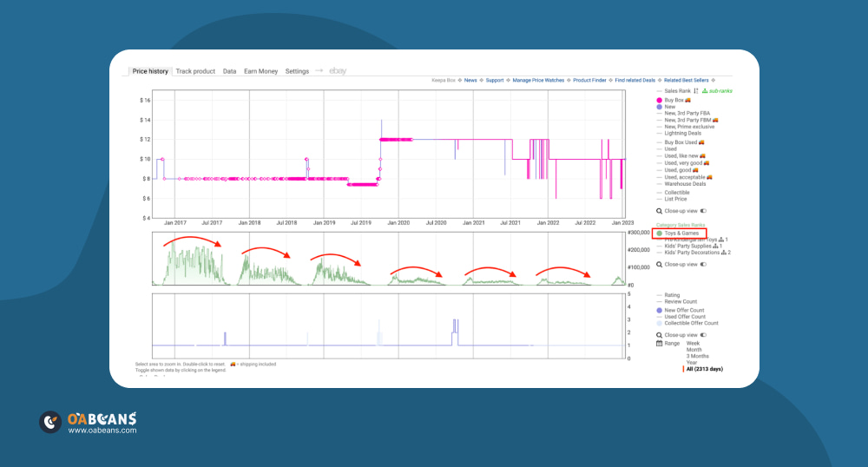Show the Review Count series
Image resolution: width=868 pixels, height=467 pixels.
[x=681, y=301]
